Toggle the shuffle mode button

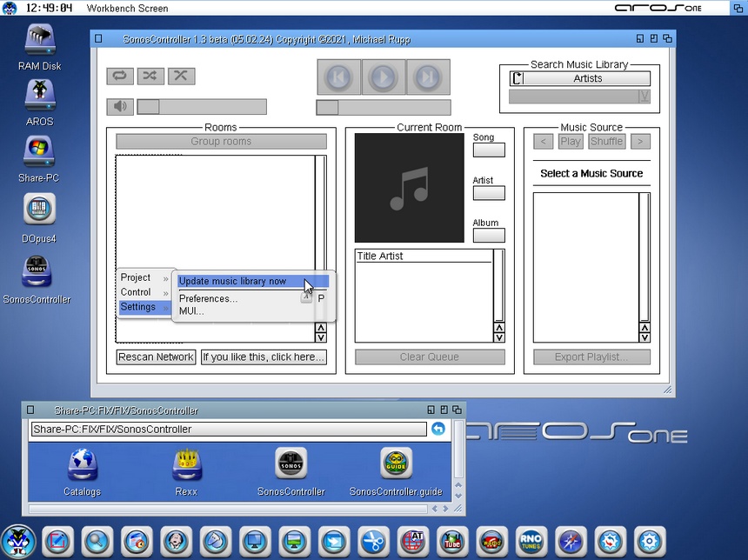[150, 76]
